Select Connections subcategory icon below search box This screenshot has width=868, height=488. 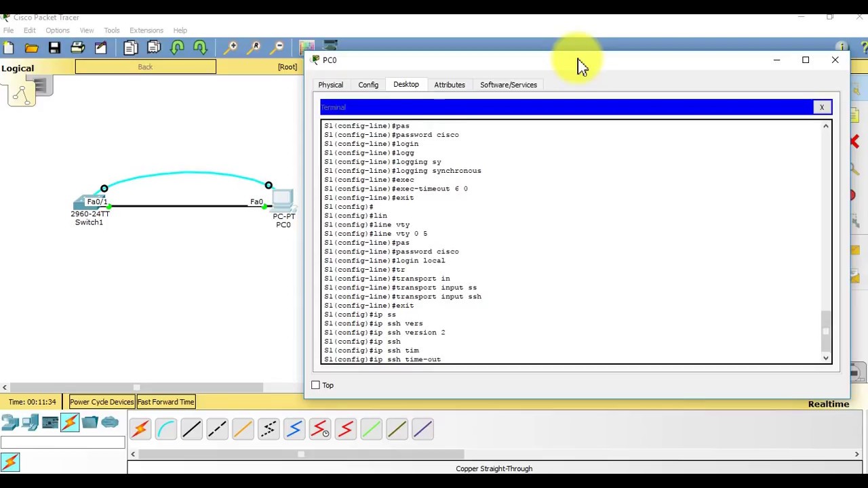pos(10,462)
